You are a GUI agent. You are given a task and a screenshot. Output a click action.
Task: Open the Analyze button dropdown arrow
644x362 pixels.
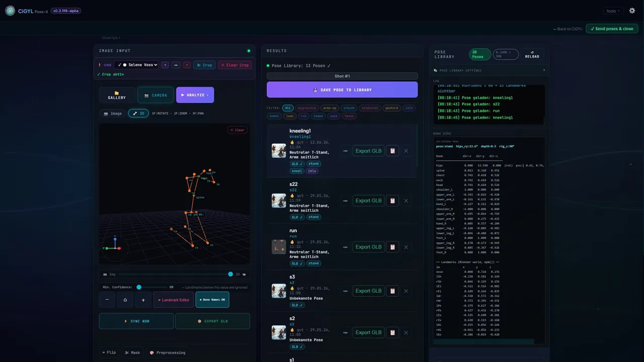pos(208,95)
